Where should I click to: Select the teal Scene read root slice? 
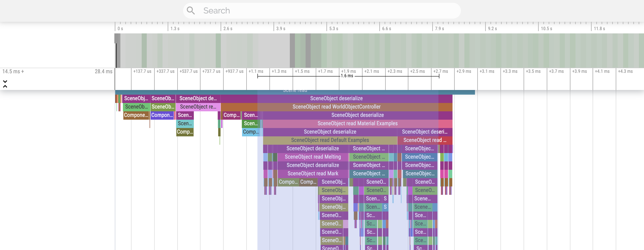click(x=295, y=92)
